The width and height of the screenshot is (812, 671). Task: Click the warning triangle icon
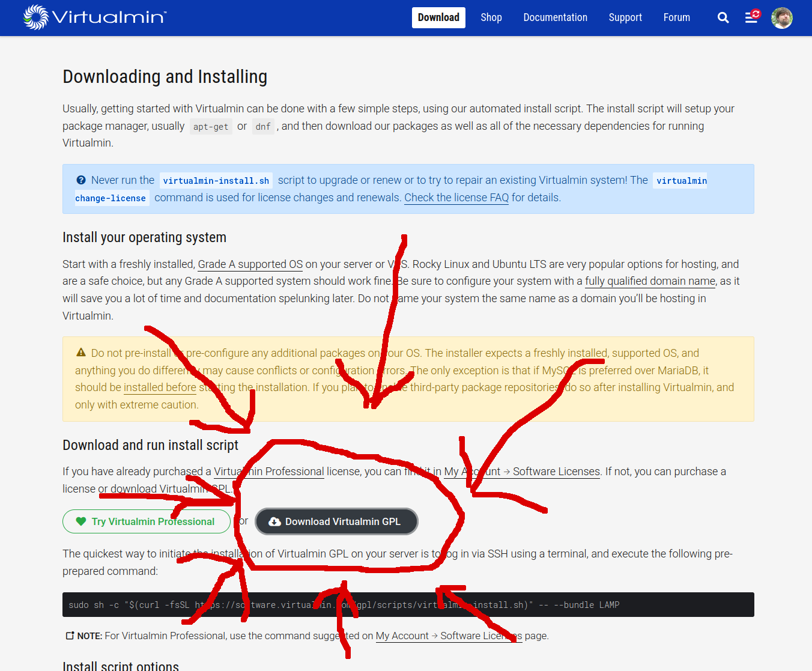[x=81, y=353]
